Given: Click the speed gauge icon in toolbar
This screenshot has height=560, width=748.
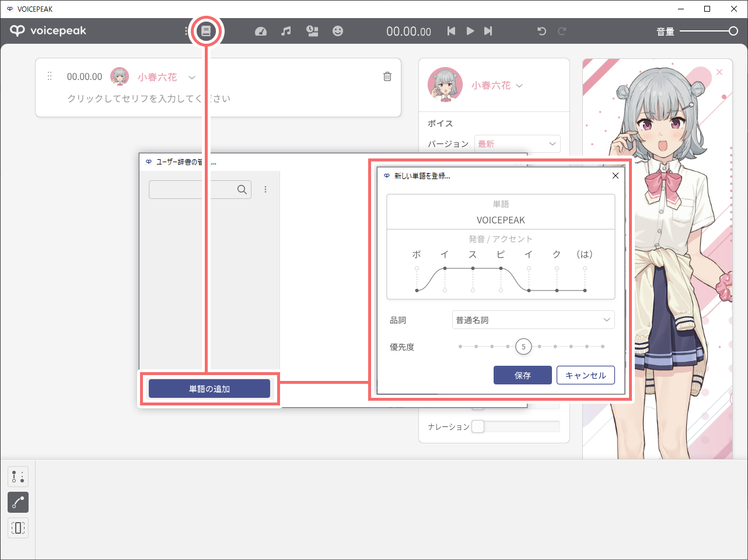Looking at the screenshot, I should pyautogui.click(x=261, y=32).
